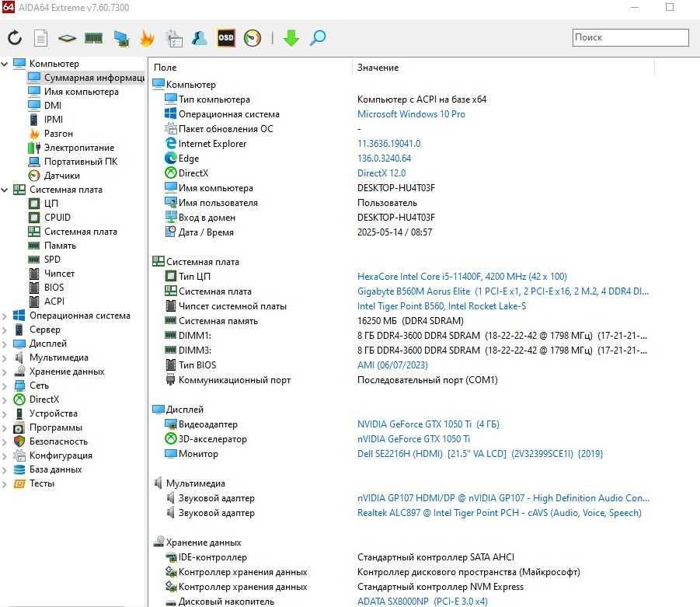This screenshot has height=607, width=700.
Task: Open the Report document icon
Action: pos(40,38)
